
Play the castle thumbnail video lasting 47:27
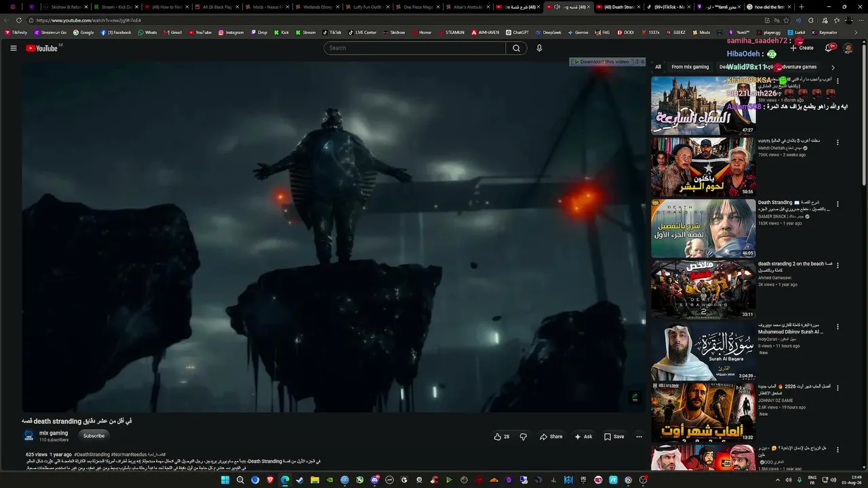tap(703, 105)
